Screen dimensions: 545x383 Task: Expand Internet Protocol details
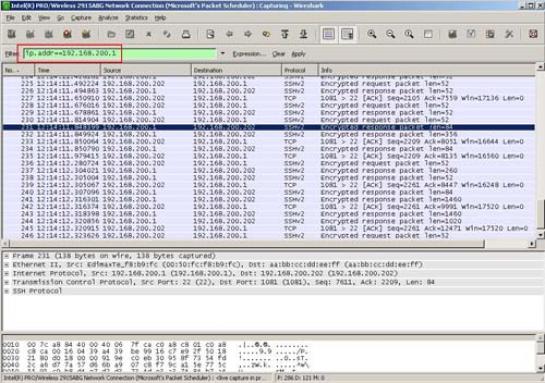pos(7,273)
